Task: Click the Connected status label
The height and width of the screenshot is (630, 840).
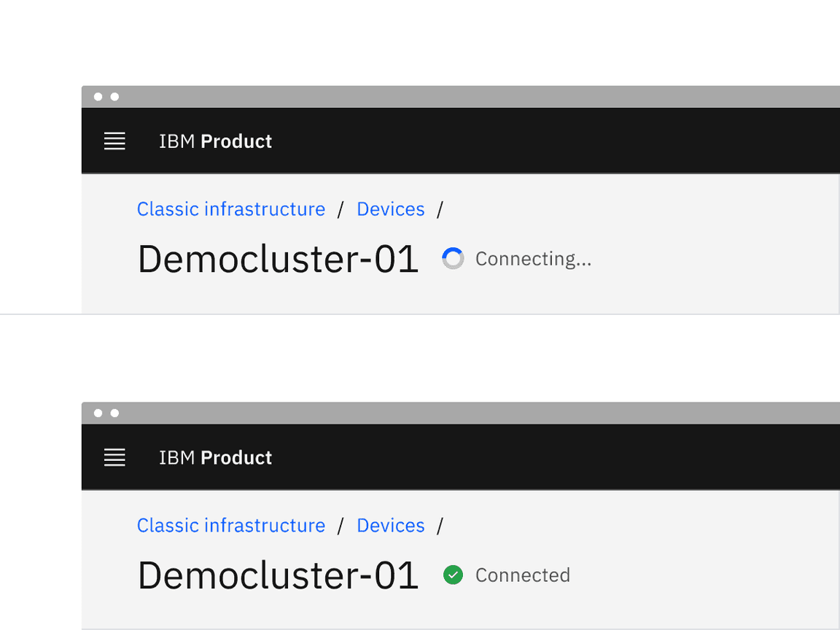Action: (522, 575)
